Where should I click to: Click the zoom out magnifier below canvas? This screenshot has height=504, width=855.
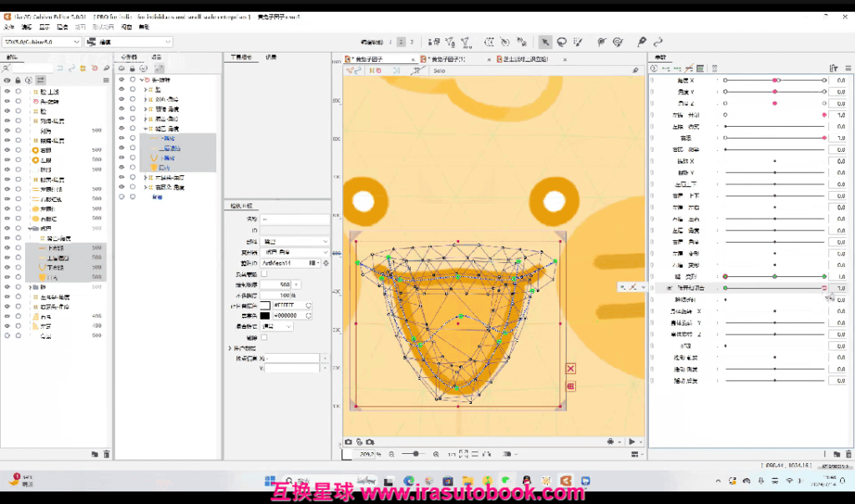[x=392, y=454]
